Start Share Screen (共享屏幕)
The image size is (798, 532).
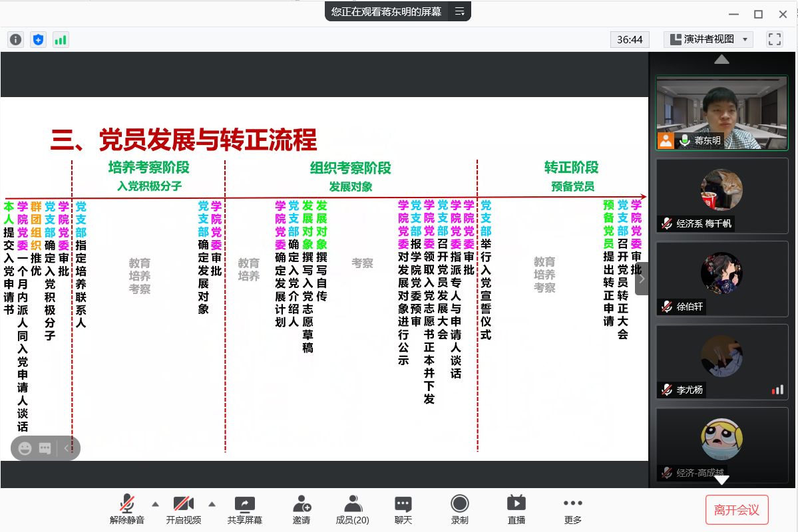[x=244, y=509]
